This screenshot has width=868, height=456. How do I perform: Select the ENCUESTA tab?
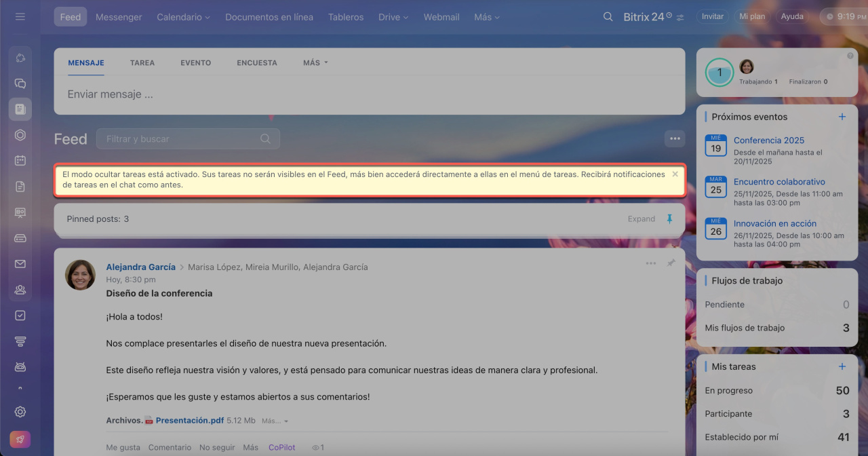(x=257, y=62)
